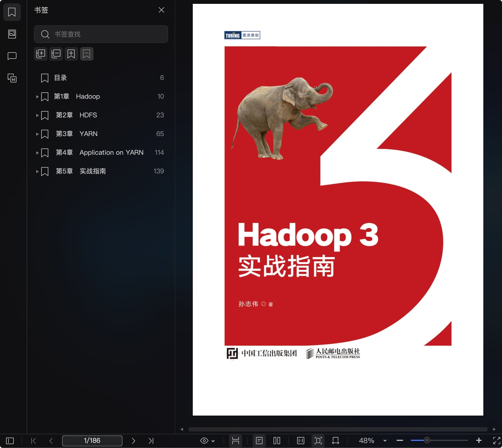Viewport: 502px width, 448px height.
Task: Jump to 第5章 实战指南 chapter
Action: tap(81, 171)
